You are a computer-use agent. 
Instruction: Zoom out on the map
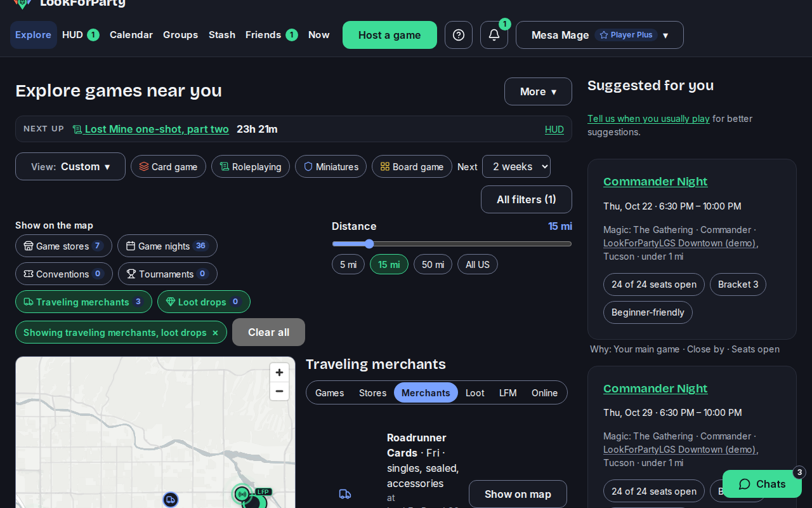coord(279,391)
